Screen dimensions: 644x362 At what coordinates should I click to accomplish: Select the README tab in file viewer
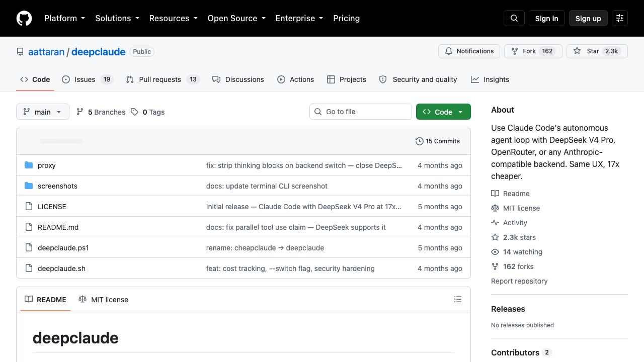click(45, 299)
